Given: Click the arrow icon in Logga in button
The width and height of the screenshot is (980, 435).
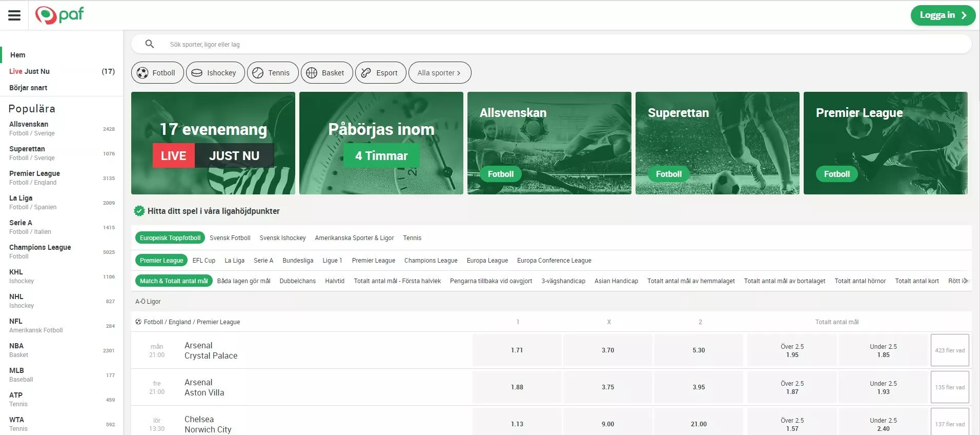Looking at the screenshot, I should [x=964, y=15].
